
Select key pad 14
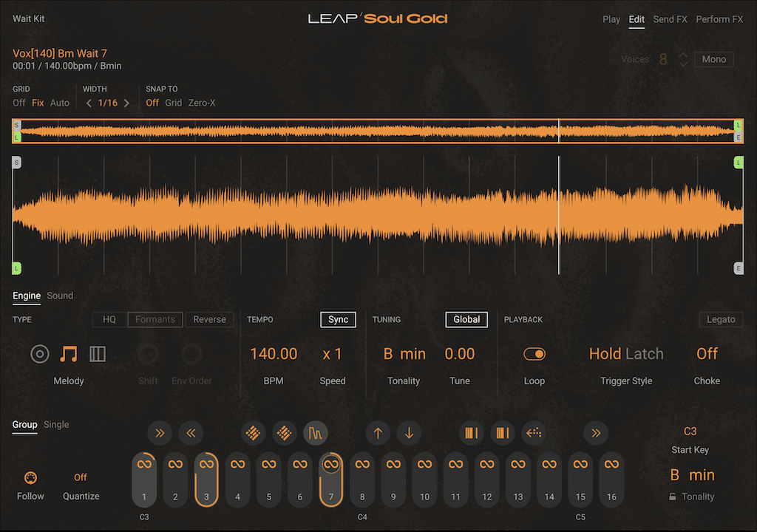point(549,480)
